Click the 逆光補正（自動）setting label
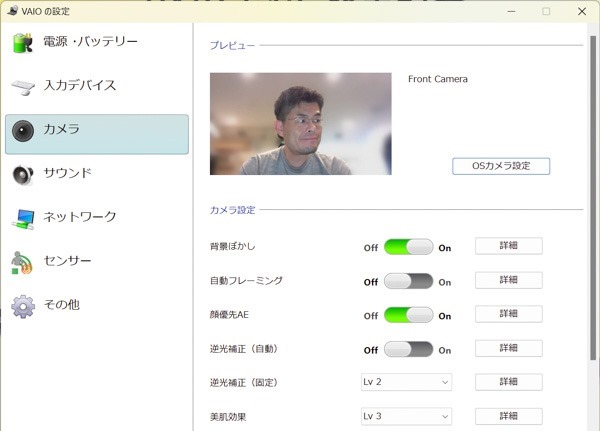 coord(244,349)
